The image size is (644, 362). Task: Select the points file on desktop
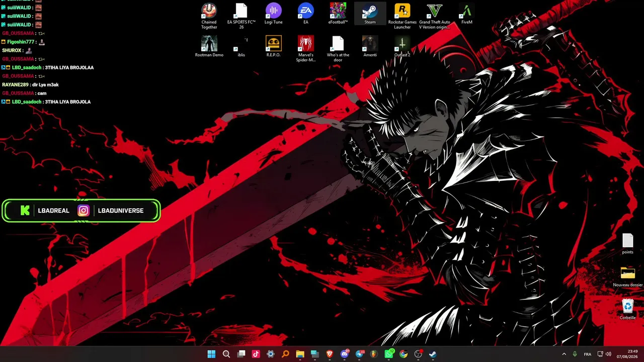pos(628,244)
